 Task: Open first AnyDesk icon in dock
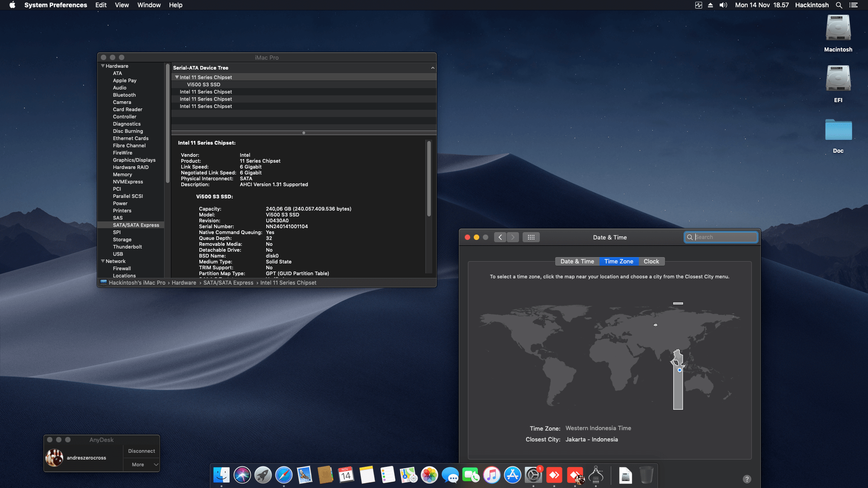[554, 475]
